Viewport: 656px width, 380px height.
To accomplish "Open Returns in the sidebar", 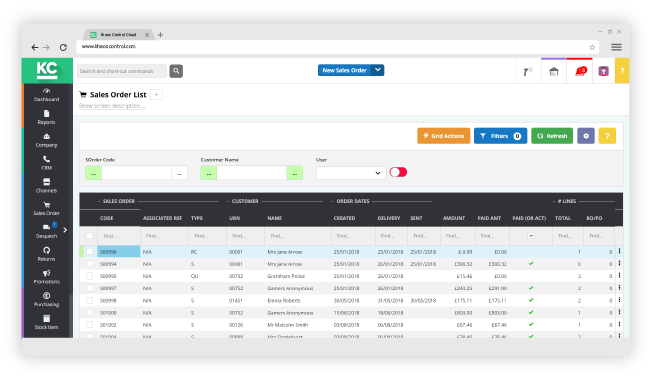I will pyautogui.click(x=46, y=254).
